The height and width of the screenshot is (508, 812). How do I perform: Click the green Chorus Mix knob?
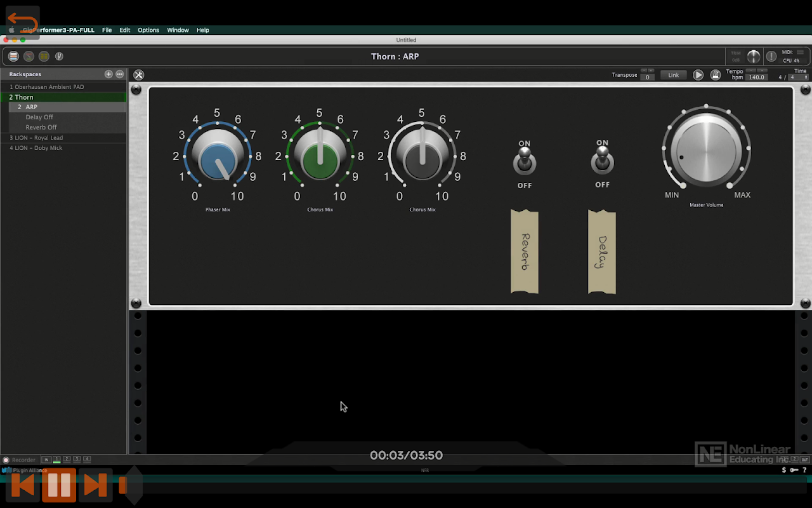pos(320,156)
